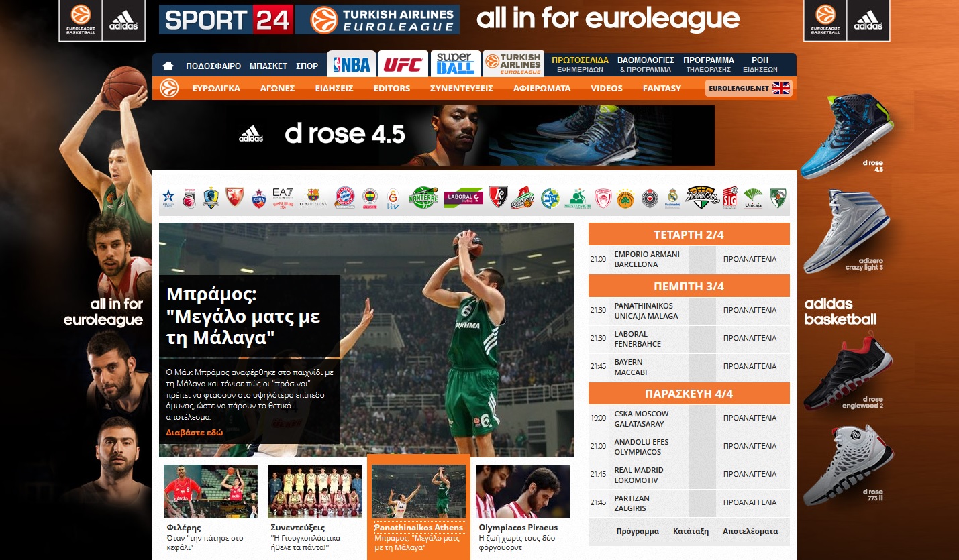959x560 pixels.
Task: Open the UFC tab
Action: pyautogui.click(x=403, y=64)
